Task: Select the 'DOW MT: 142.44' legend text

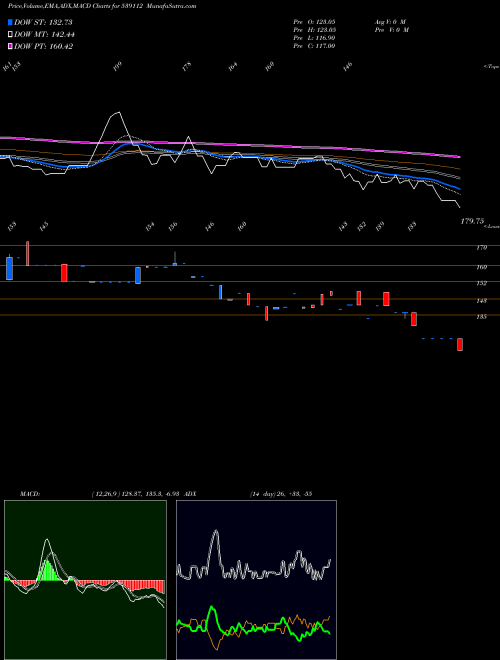Action: [x=44, y=35]
